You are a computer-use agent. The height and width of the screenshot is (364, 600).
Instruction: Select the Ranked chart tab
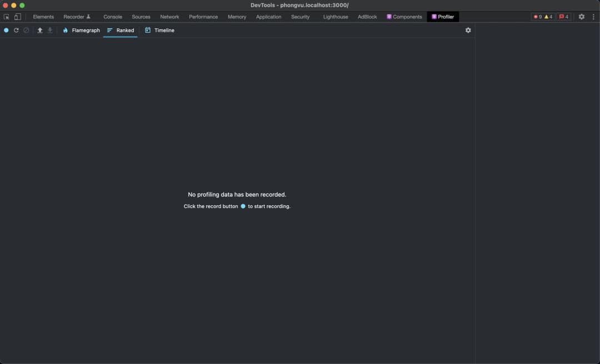click(x=120, y=30)
